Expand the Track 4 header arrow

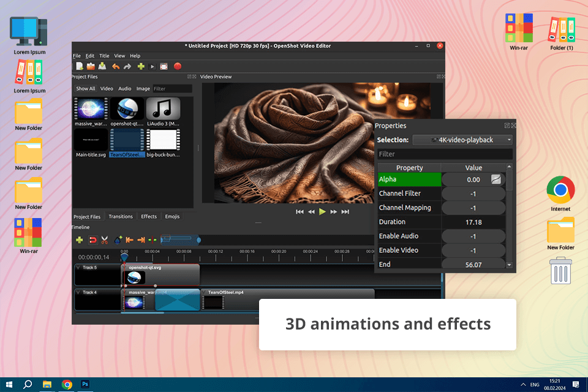78,293
